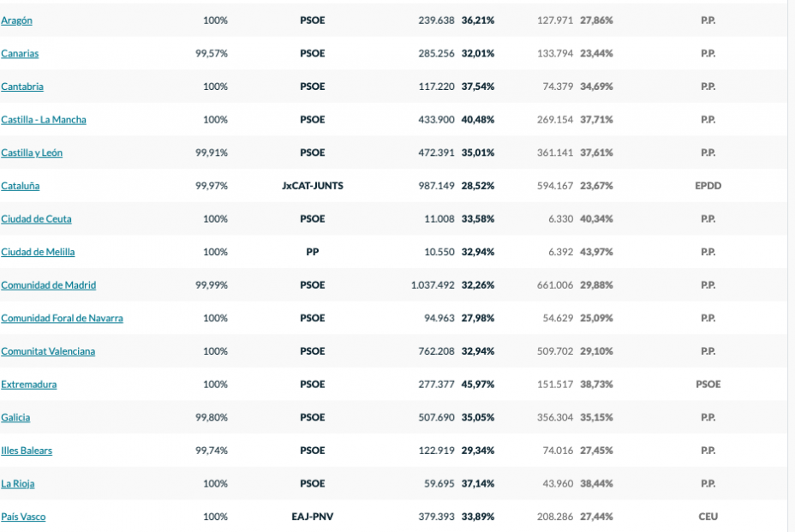Viewport: 795px width, 532px height.
Task: Open Castilla - La Mancha results
Action: pos(44,120)
